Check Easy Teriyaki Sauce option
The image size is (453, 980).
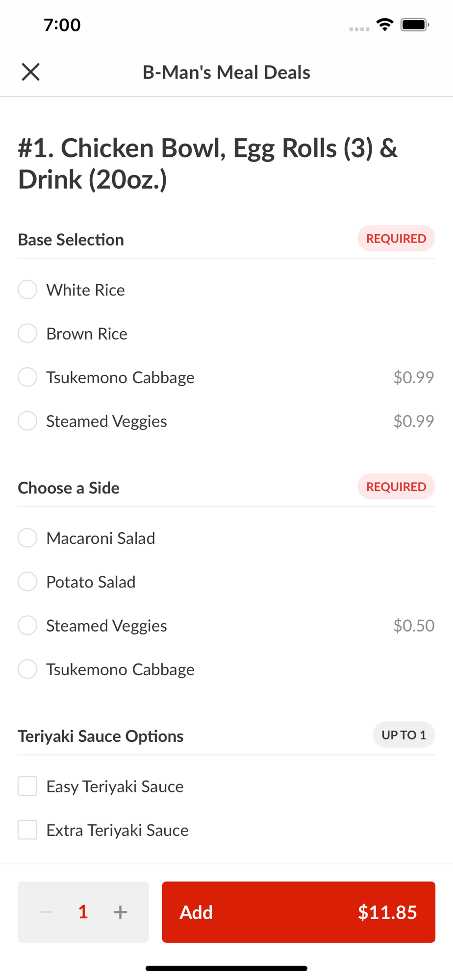pyautogui.click(x=27, y=786)
